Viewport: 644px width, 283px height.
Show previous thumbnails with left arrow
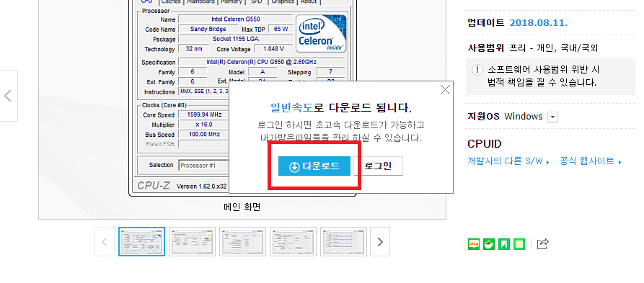pyautogui.click(x=105, y=242)
